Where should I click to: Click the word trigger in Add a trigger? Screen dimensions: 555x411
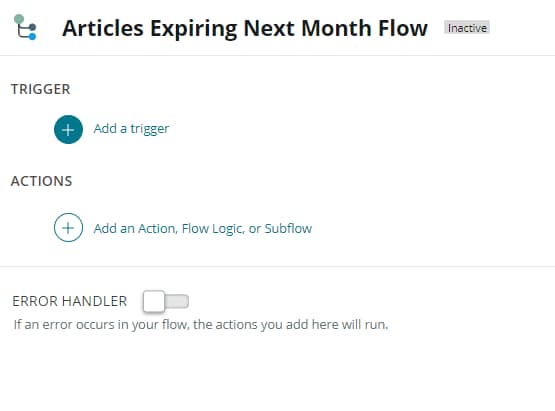coord(150,129)
